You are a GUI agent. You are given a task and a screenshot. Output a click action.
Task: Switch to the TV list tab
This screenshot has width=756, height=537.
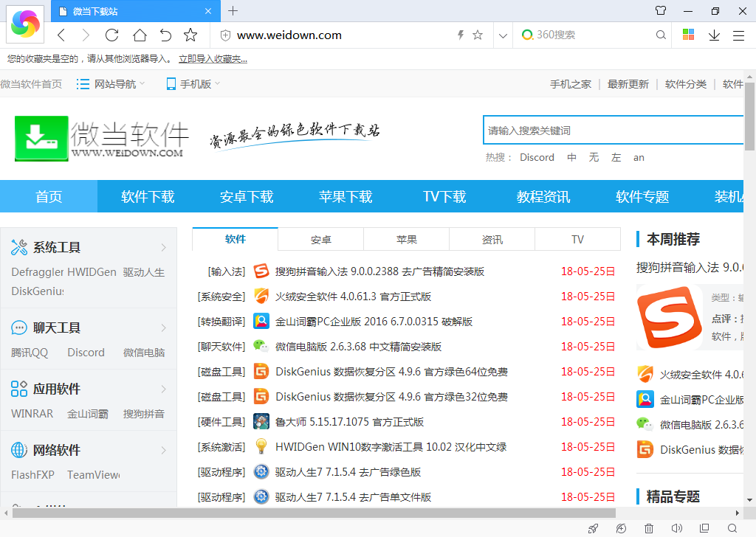pos(577,239)
